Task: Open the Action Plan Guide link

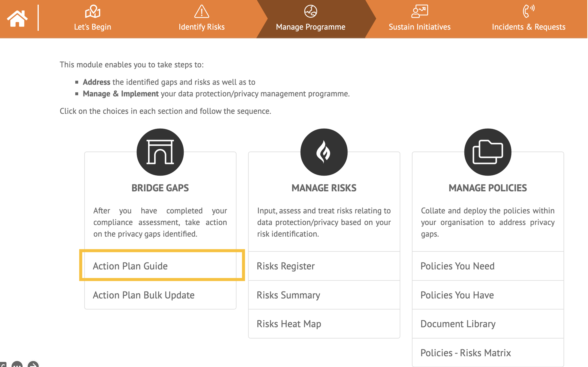Action: click(x=130, y=266)
